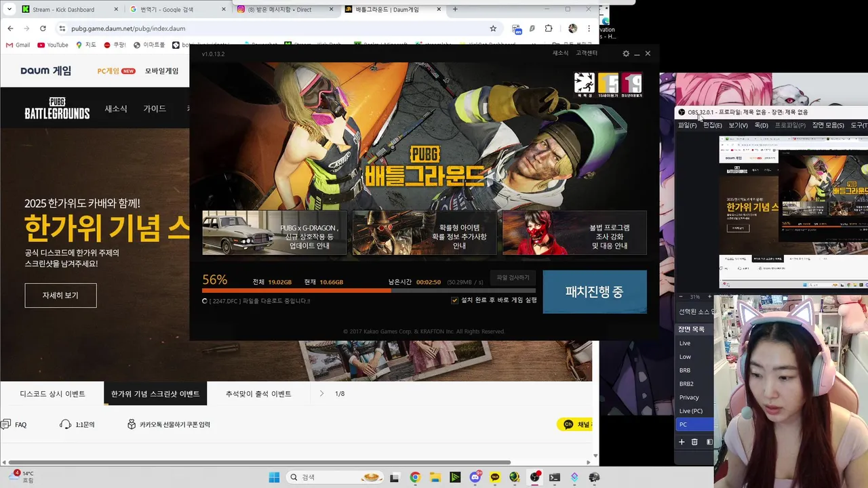Open 가이드 in PUBG site navigation
This screenshot has width=868, height=488.
pos(155,108)
